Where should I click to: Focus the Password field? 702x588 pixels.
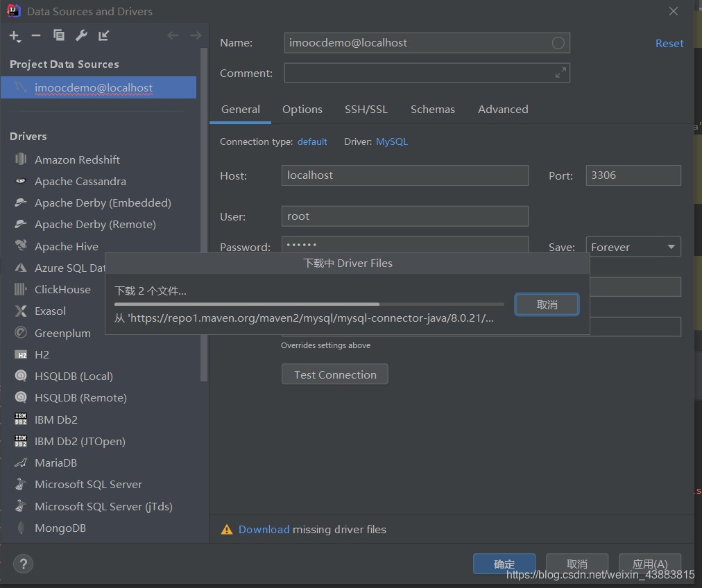click(404, 245)
